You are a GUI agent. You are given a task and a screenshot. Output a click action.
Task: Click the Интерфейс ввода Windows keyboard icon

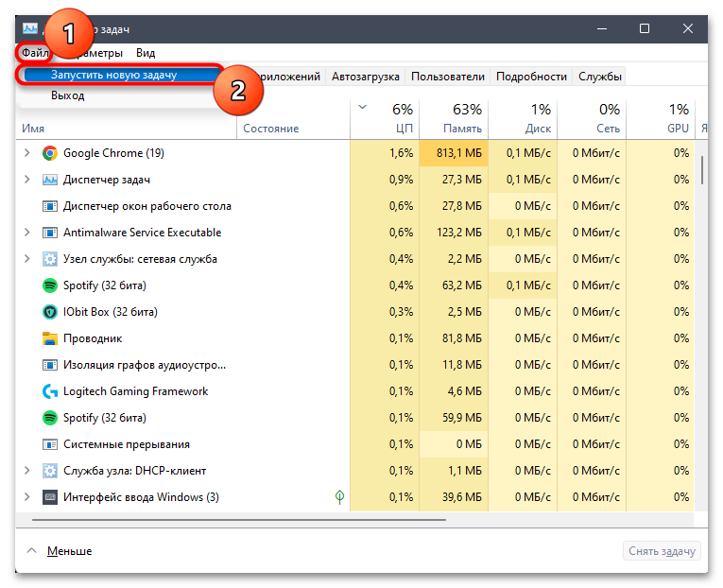coord(50,497)
